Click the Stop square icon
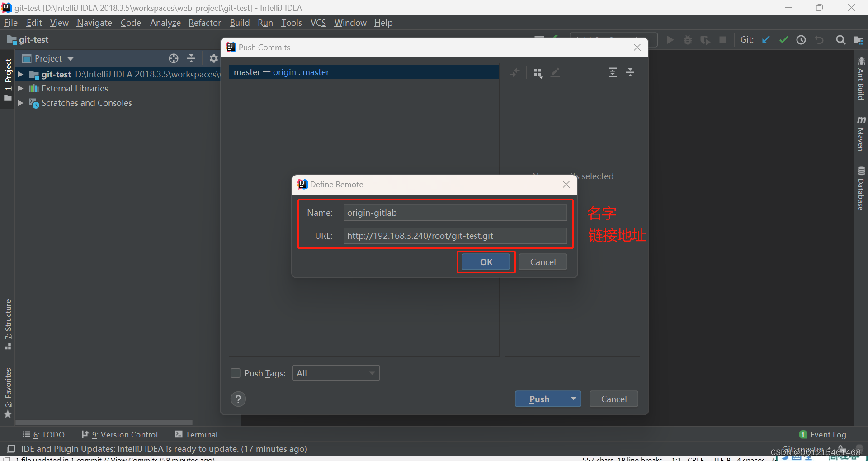The width and height of the screenshot is (868, 461). [723, 40]
